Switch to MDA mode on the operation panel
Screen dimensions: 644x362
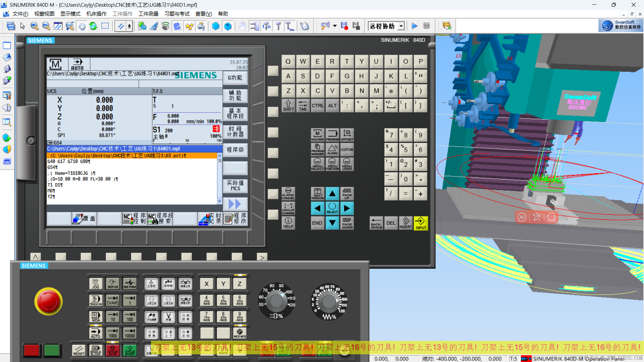coord(96,317)
